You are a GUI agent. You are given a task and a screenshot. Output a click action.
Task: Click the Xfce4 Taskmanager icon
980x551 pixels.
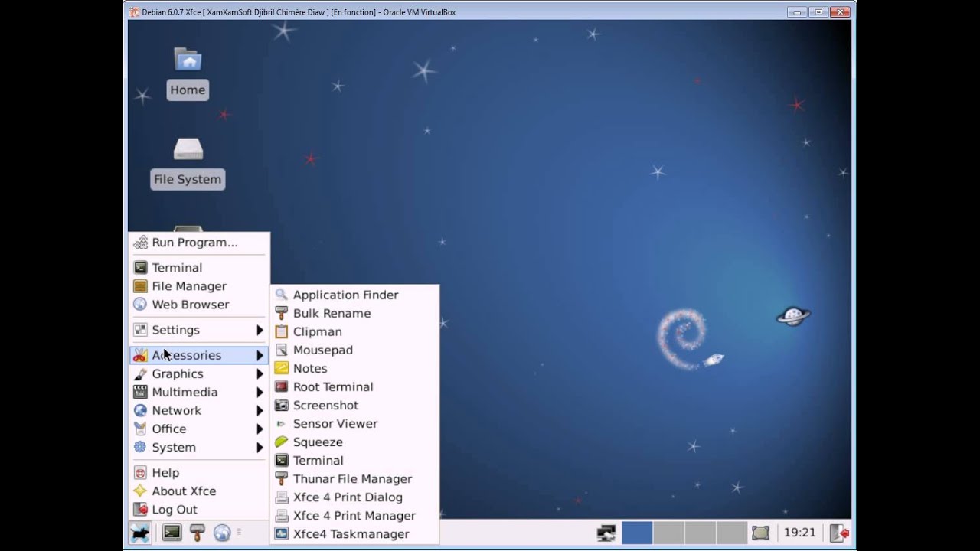click(x=282, y=533)
